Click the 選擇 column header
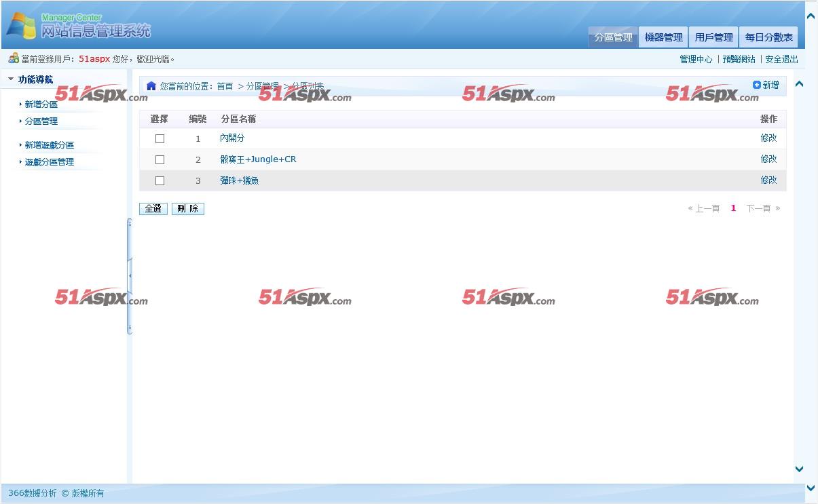Viewport: 818px width, 504px height. pyautogui.click(x=159, y=119)
